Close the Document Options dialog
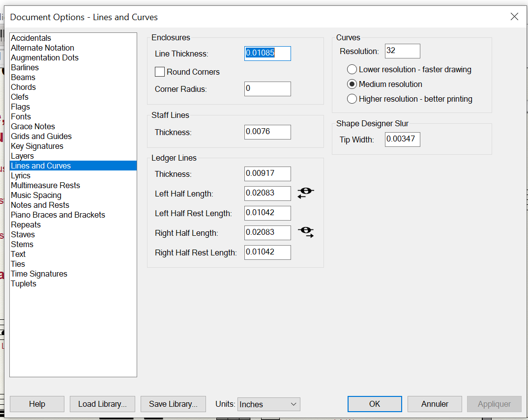Viewport: 528px width, 420px height. (514, 17)
